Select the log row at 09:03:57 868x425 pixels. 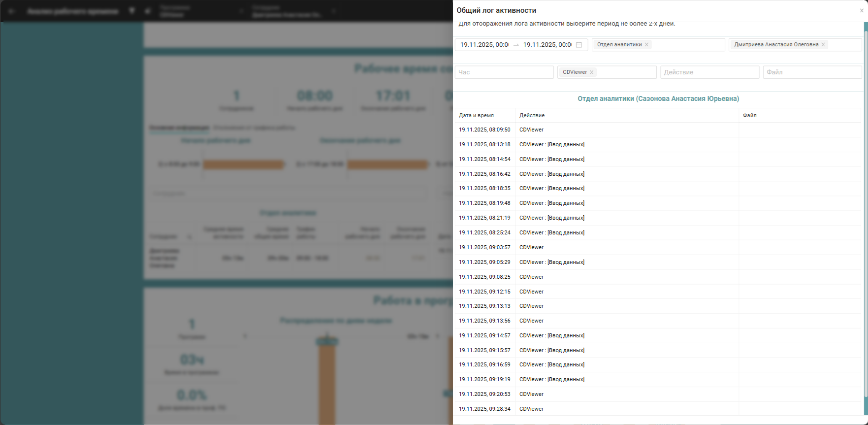click(x=658, y=248)
